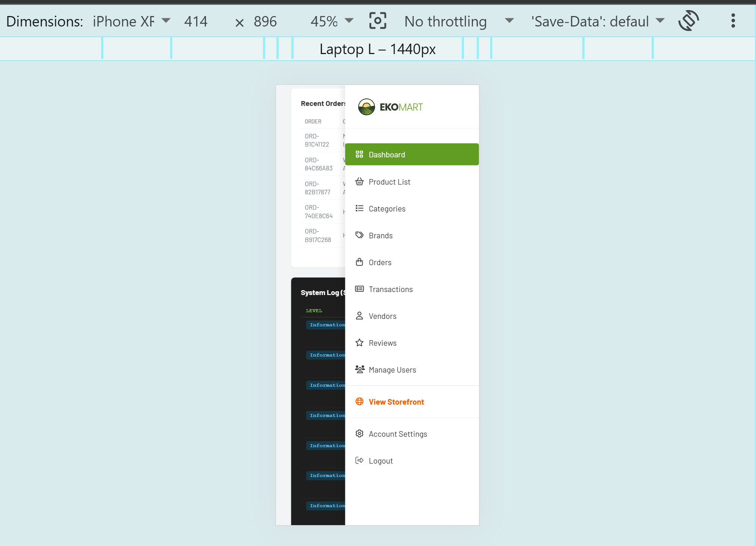This screenshot has height=546, width=756.
Task: Click order ORD-82B17877 in Recent Orders
Action: click(317, 188)
